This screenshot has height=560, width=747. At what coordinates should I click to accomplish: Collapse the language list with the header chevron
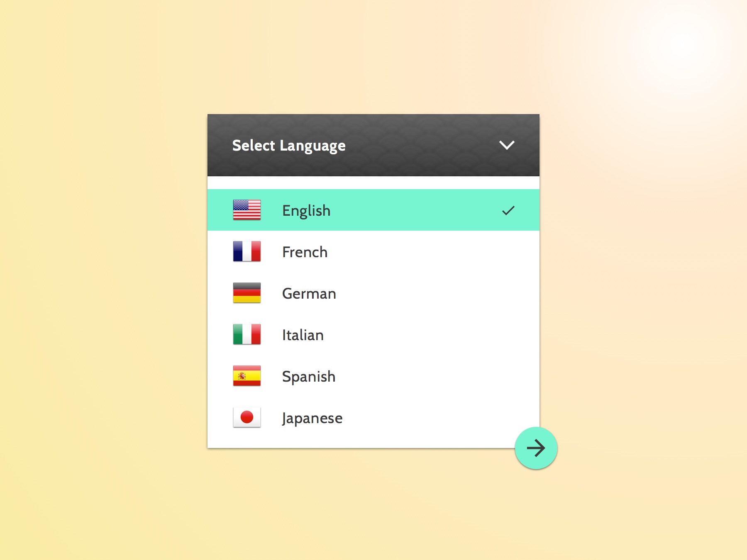[x=507, y=145]
